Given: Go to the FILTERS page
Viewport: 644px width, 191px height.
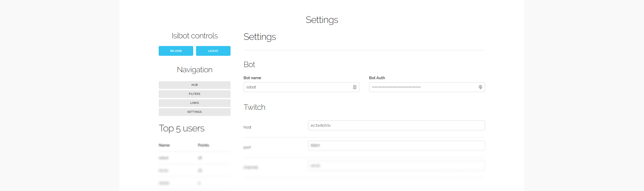Looking at the screenshot, I should click(x=194, y=94).
